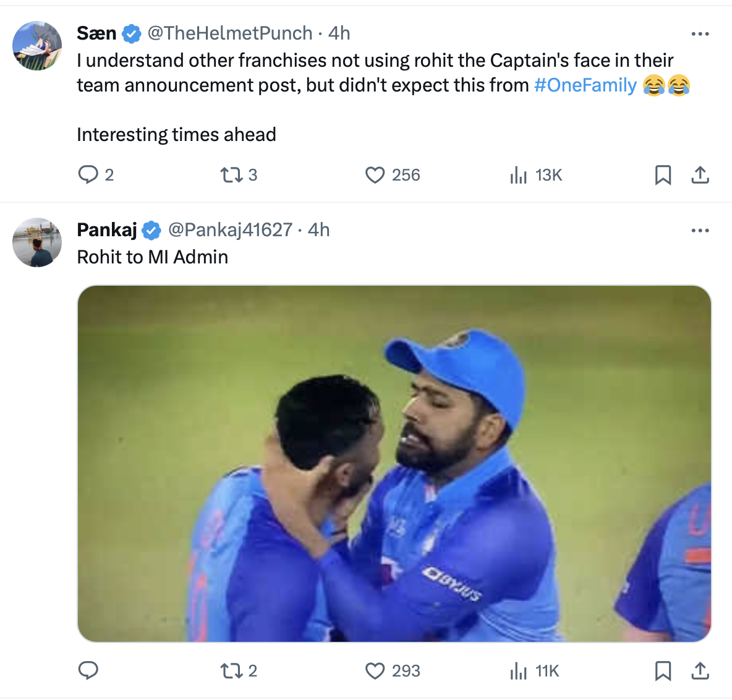This screenshot has width=732, height=700.
Task: Like Sæn's tweet with 256 likes
Action: (375, 175)
